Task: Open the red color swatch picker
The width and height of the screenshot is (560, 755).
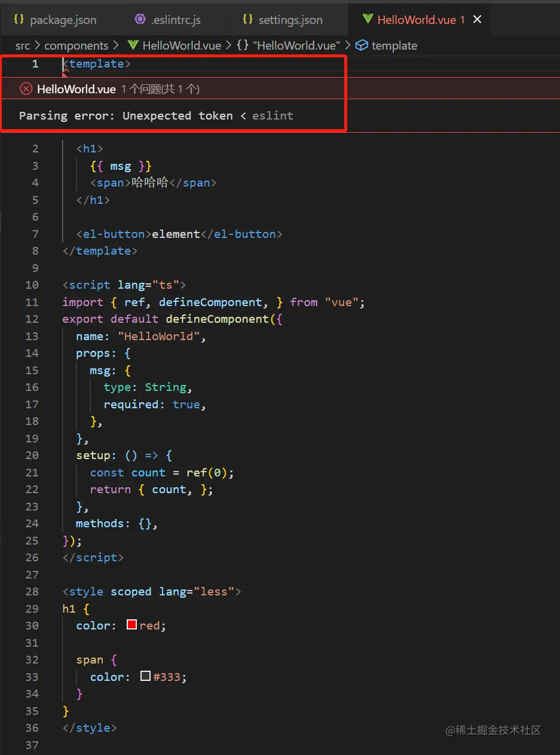Action: 132,625
